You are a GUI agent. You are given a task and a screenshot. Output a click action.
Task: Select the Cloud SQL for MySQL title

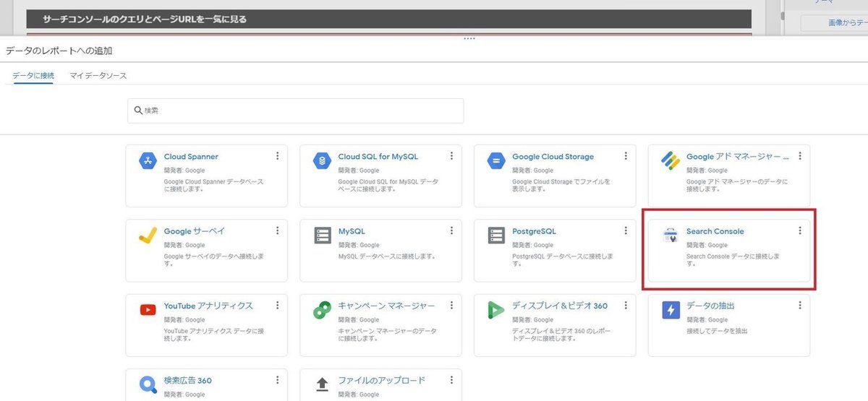click(378, 157)
